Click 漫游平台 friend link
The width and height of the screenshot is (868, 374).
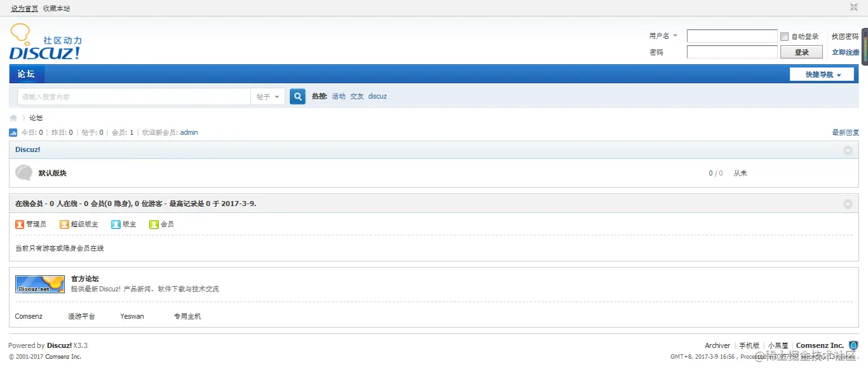[x=81, y=316]
